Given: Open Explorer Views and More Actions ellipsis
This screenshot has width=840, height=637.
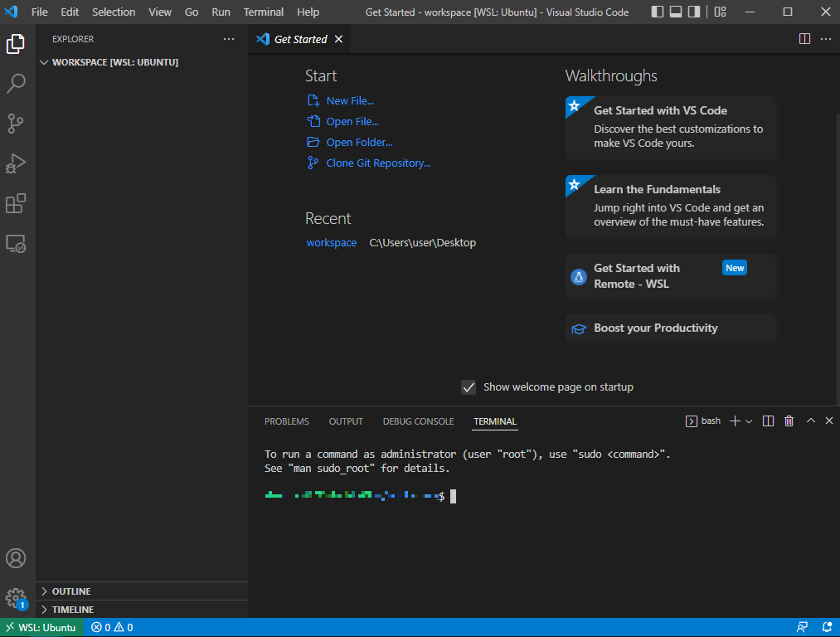Looking at the screenshot, I should point(229,39).
